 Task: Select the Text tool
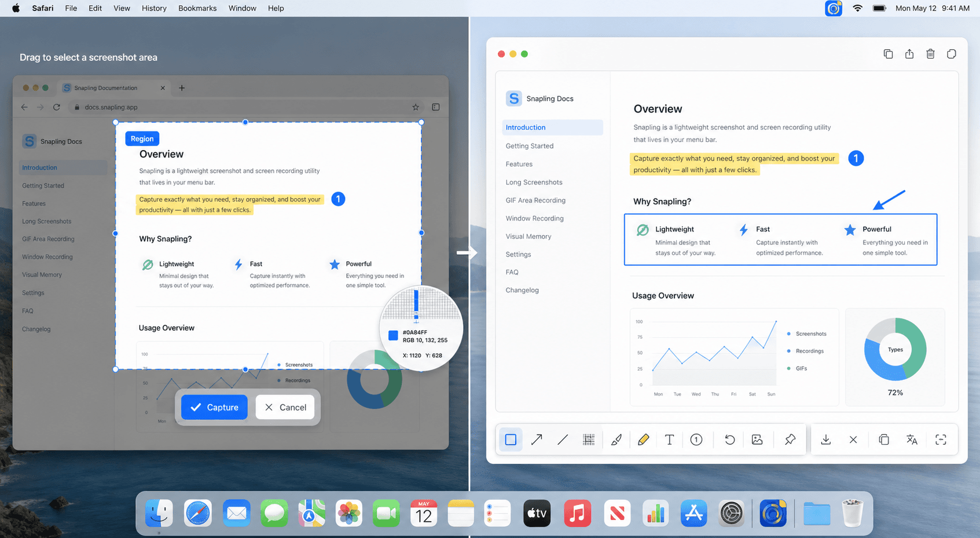tap(670, 440)
